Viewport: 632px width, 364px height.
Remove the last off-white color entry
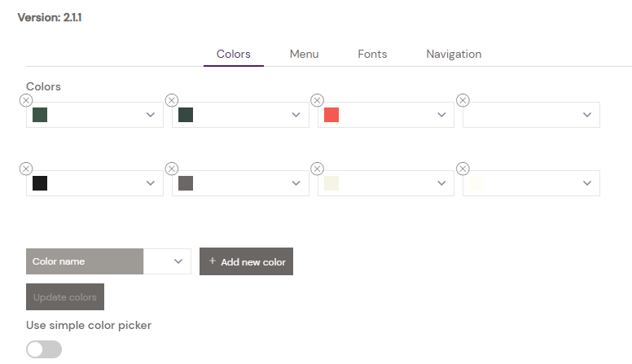(463, 169)
